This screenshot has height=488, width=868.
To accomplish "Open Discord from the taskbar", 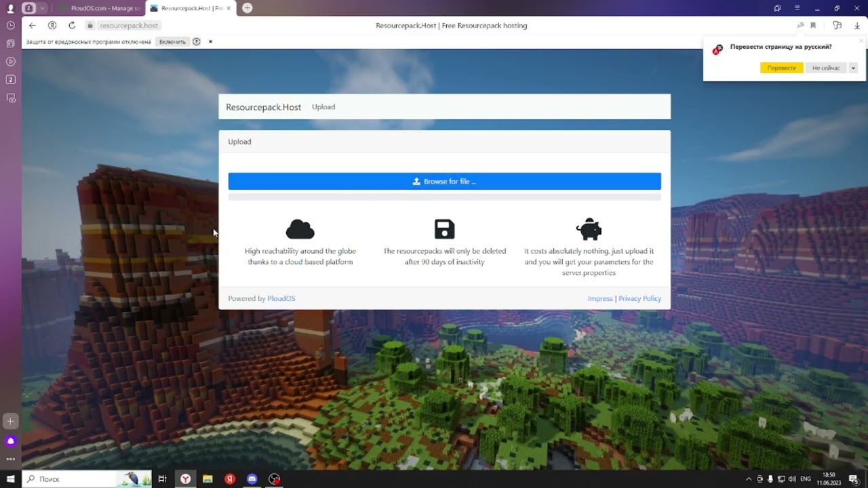I will point(252,479).
